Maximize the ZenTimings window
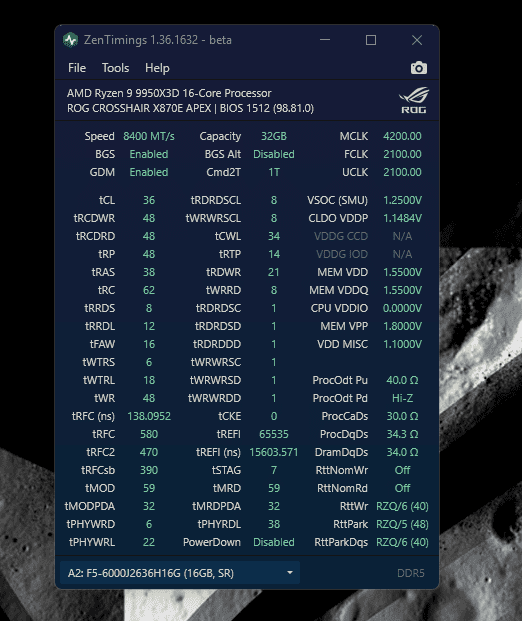Screen dimensions: 522x621 371,40
